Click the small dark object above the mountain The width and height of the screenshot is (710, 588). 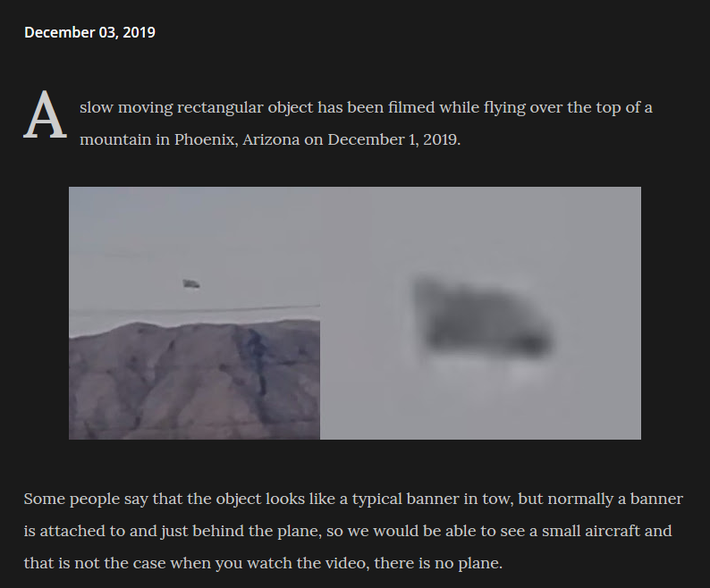point(191,283)
